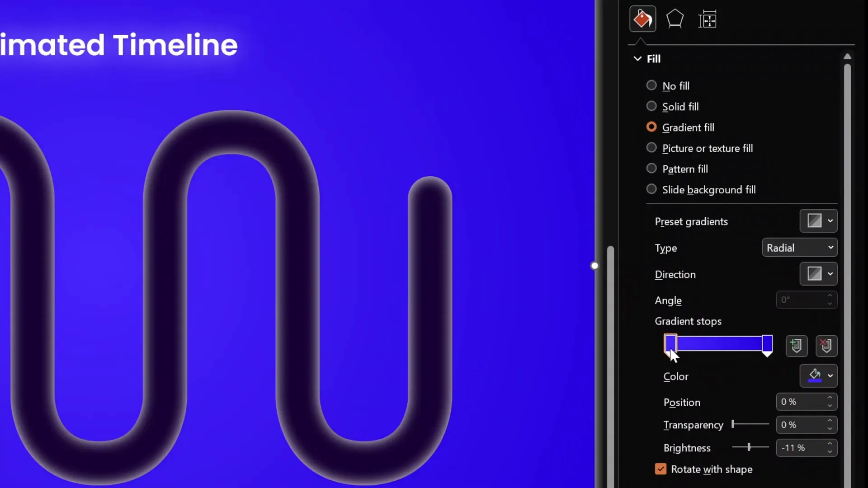Image resolution: width=868 pixels, height=488 pixels.
Task: Select the right gradient stop handle
Action: point(767,346)
